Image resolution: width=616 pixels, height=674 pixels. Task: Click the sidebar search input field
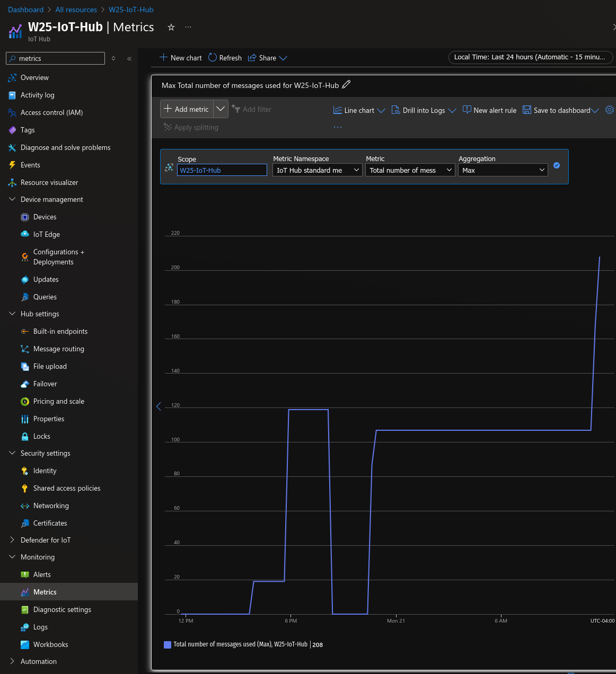click(x=59, y=58)
